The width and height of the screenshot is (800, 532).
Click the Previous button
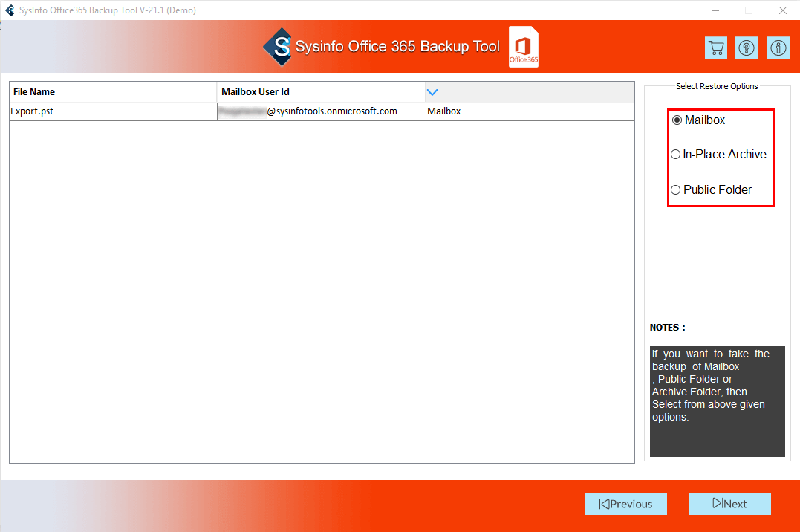click(626, 504)
